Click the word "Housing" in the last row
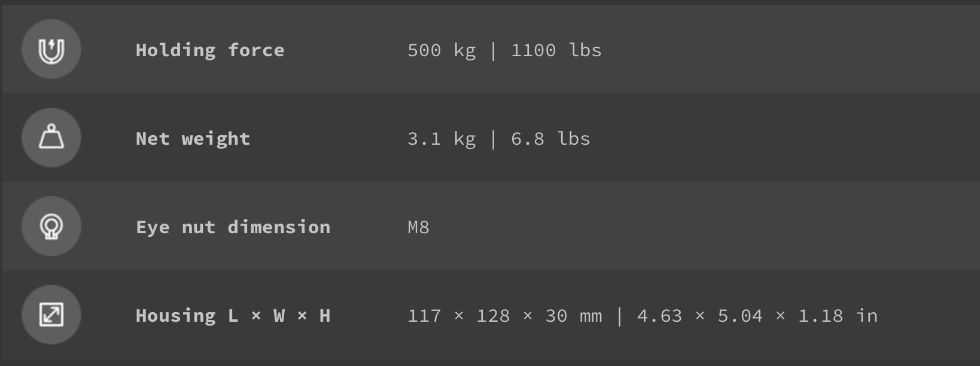 [175, 316]
